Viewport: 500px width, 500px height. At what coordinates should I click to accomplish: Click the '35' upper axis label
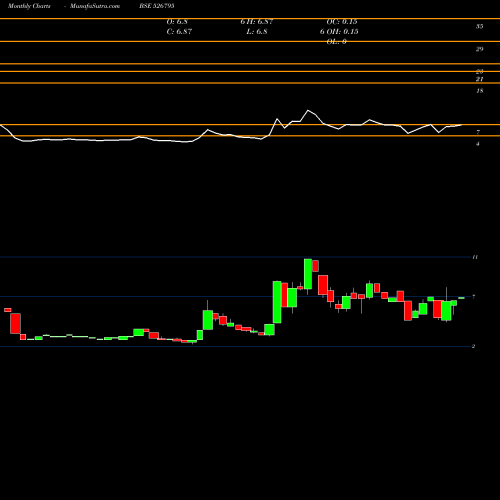[479, 26]
